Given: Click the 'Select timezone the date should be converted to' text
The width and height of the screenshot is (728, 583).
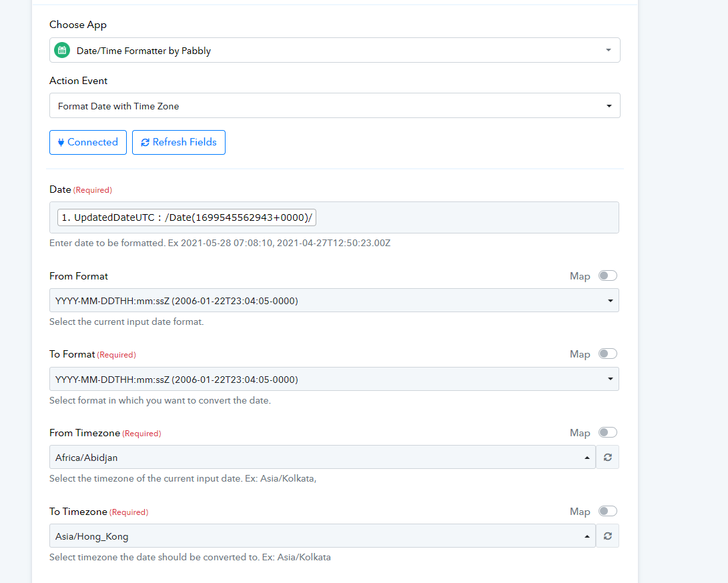Looking at the screenshot, I should click(x=190, y=558).
